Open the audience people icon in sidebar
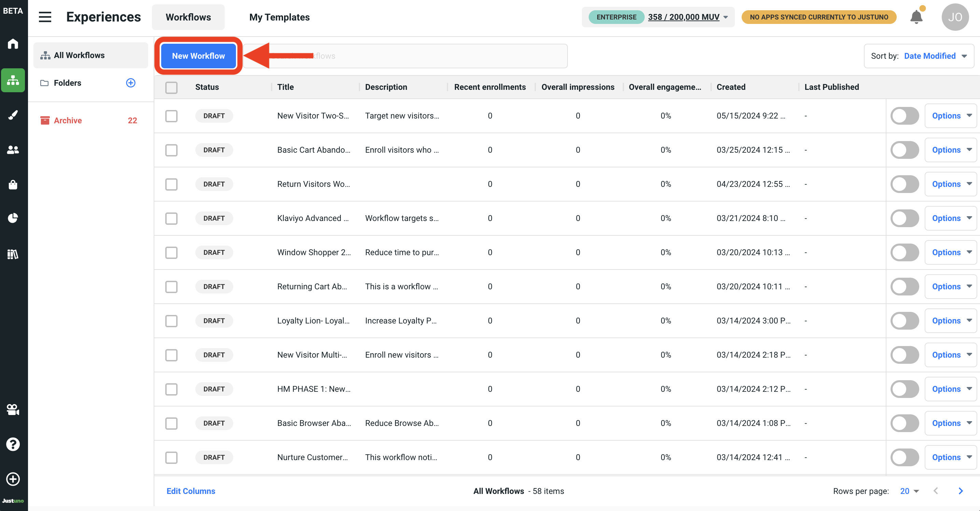This screenshot has height=511, width=980. coord(13,150)
